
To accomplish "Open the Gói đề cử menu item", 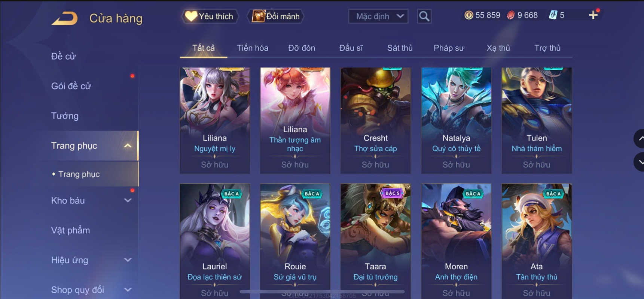I will point(71,86).
